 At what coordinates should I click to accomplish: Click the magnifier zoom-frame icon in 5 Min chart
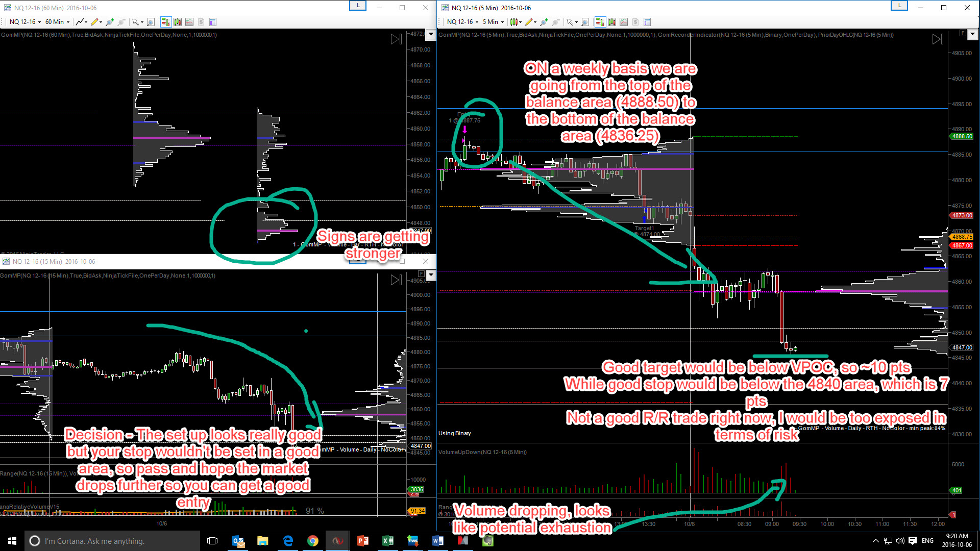point(585,22)
